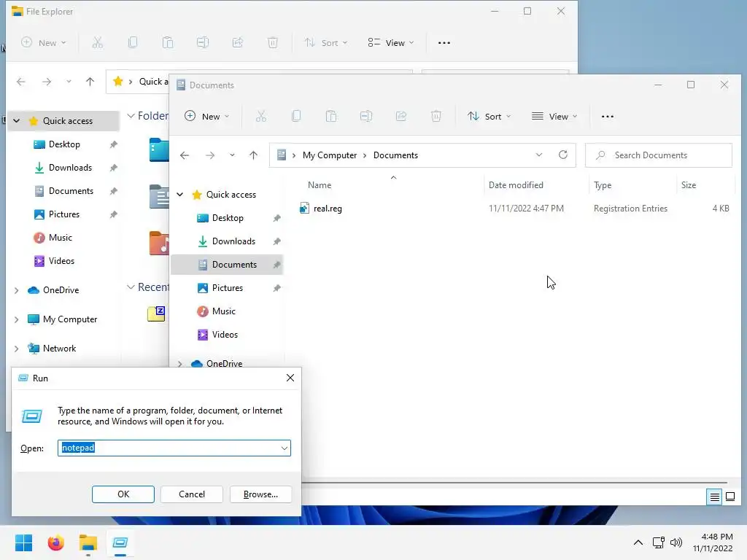747x560 pixels.
Task: Expand address bar history dropdown in Documents
Action: pyautogui.click(x=539, y=155)
